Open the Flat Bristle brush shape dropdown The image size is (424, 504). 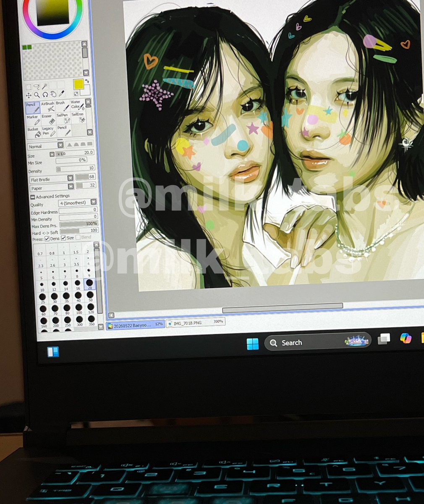[51, 179]
